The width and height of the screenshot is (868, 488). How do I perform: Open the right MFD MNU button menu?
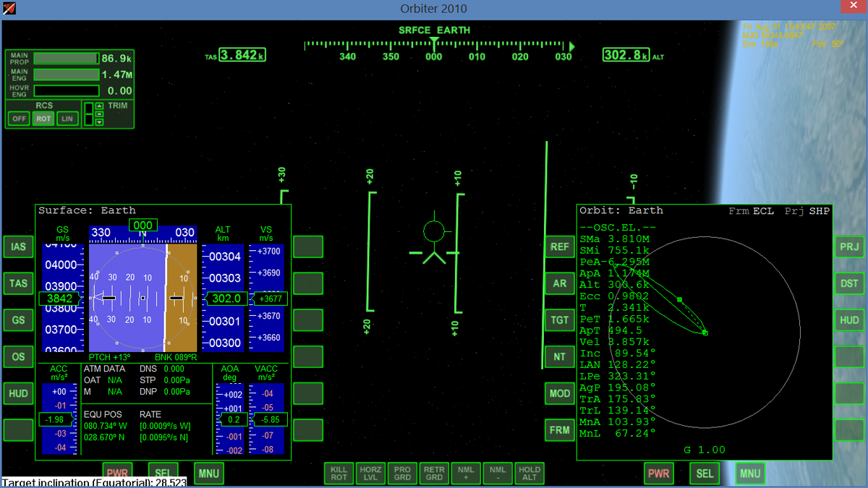[750, 474]
